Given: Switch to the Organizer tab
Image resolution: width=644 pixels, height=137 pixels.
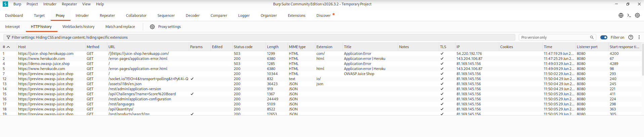Looking at the screenshot, I should point(269,15).
